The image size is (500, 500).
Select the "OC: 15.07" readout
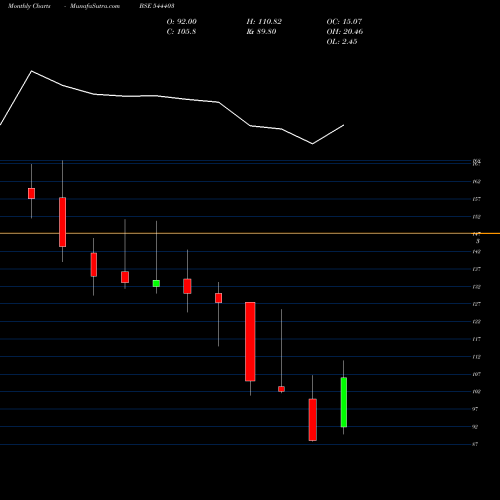tap(344, 22)
